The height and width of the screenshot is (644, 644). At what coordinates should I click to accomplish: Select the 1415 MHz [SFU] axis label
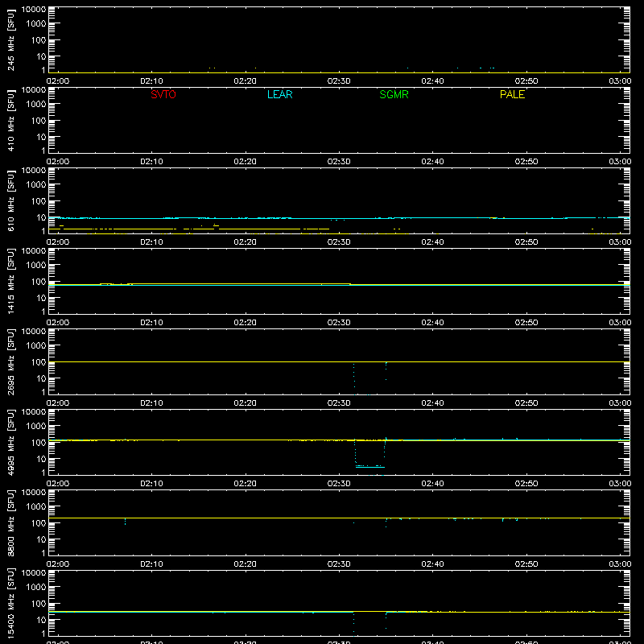point(10,281)
